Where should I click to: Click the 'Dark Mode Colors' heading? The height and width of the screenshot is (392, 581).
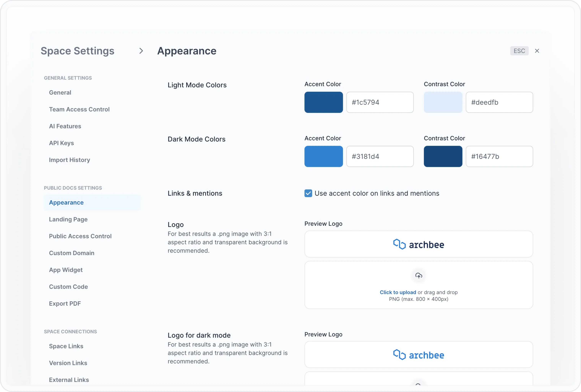point(196,139)
